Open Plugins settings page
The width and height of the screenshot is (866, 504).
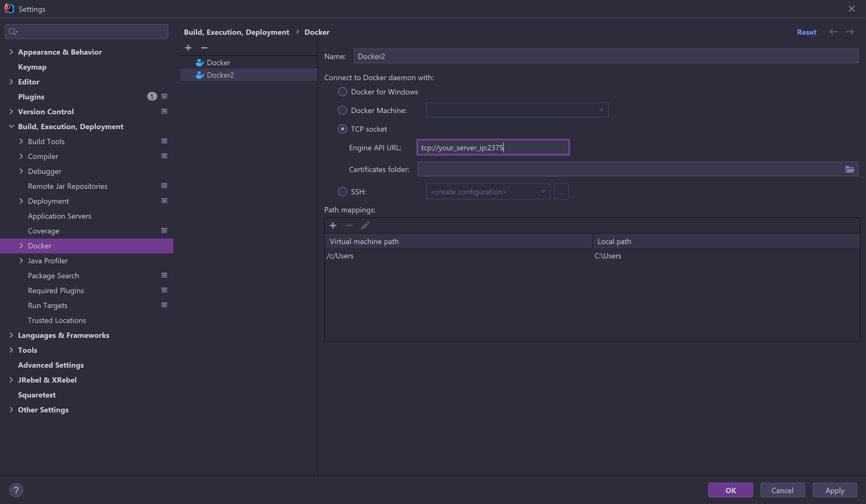point(31,97)
